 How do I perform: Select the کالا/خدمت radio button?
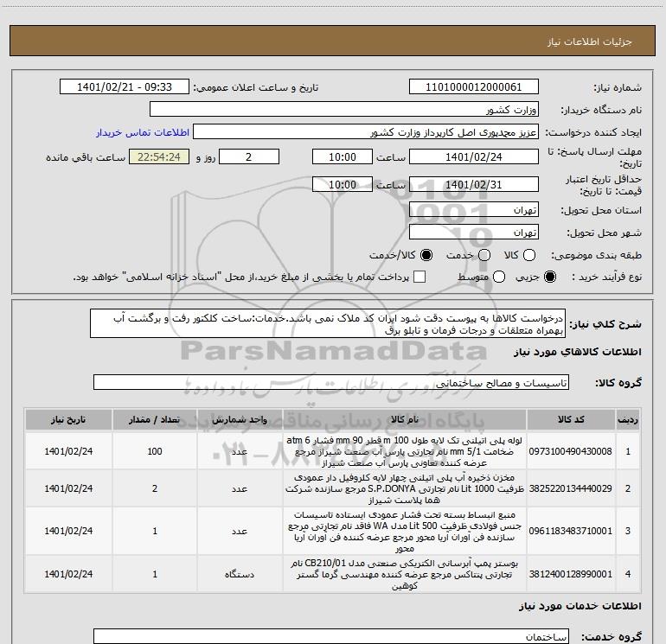click(426, 255)
